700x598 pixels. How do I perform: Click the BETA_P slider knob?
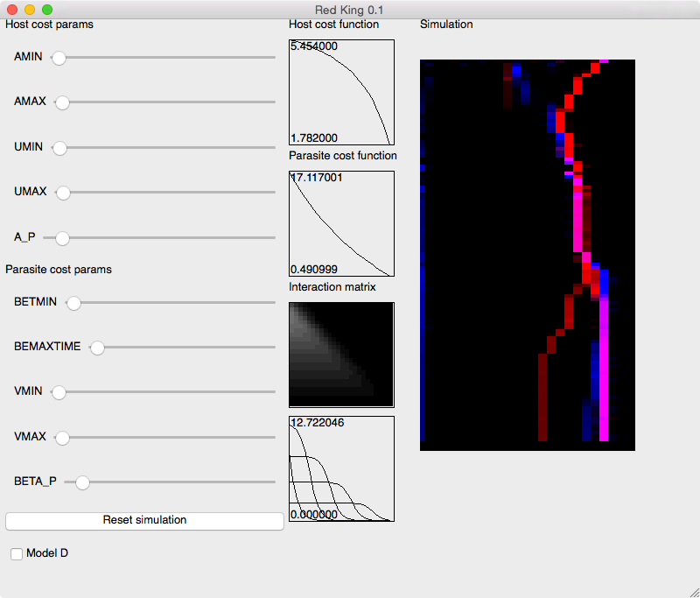pos(82,482)
